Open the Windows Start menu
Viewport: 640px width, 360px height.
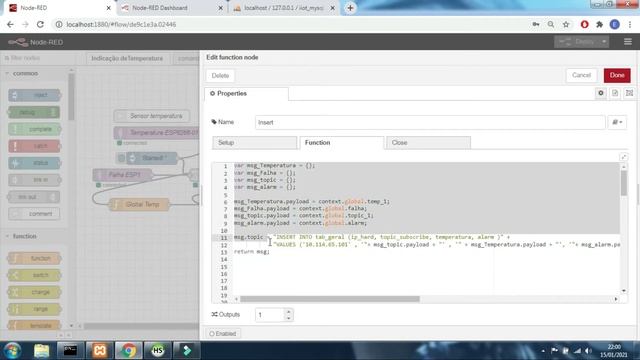click(x=12, y=351)
